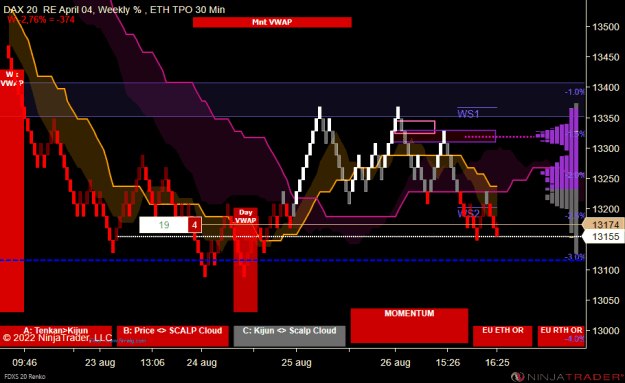This screenshot has height=383, width=625.
Task: Click the 15:26 time label
Action: (448, 363)
